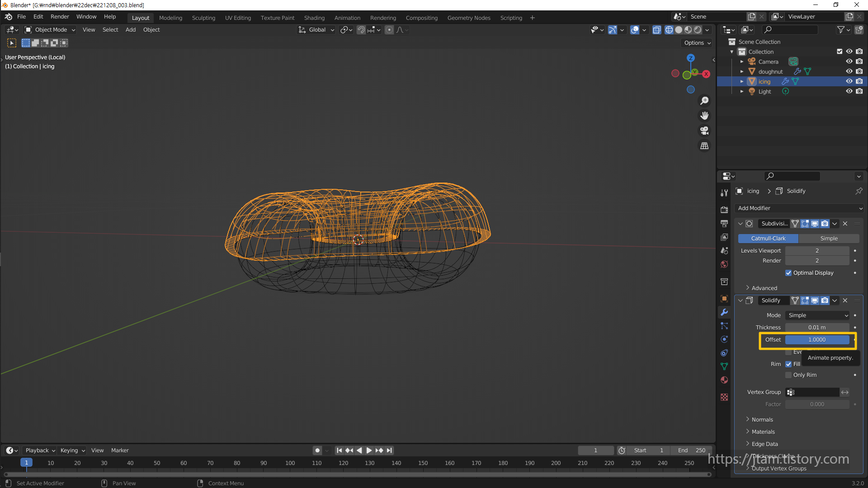Click the Thickness value field
This screenshot has width=868, height=488.
(x=816, y=328)
